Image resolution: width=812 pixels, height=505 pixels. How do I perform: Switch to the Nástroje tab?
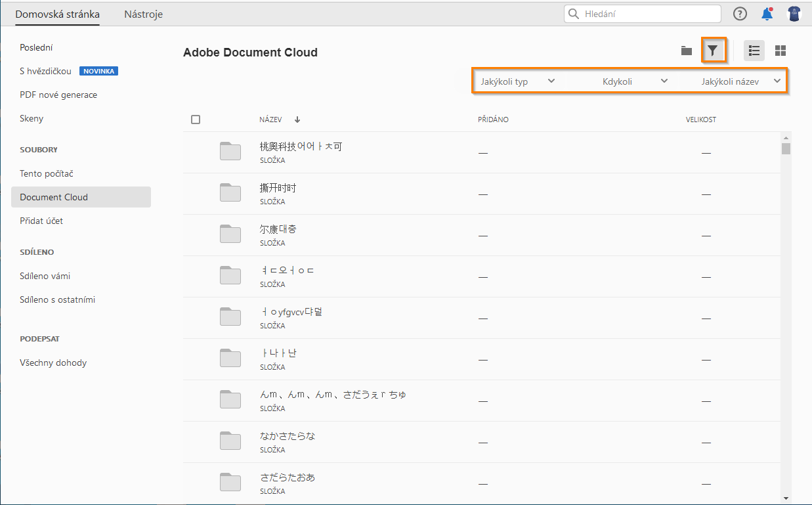143,14
